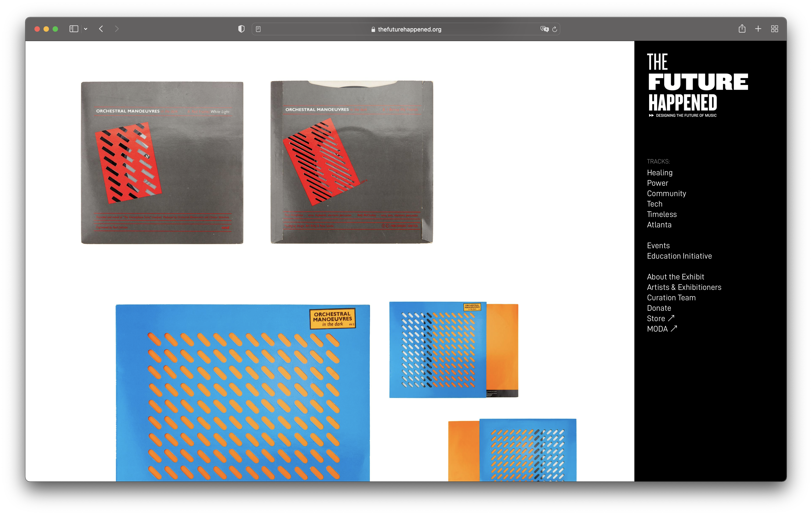The height and width of the screenshot is (515, 812).
Task: Click the blue cover with orange inner sleeve
Action: click(454, 349)
